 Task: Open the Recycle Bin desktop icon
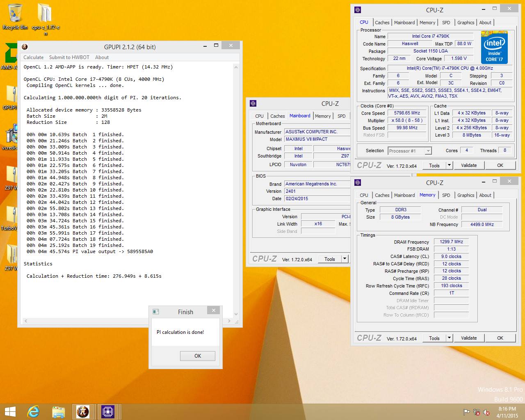coord(15,16)
